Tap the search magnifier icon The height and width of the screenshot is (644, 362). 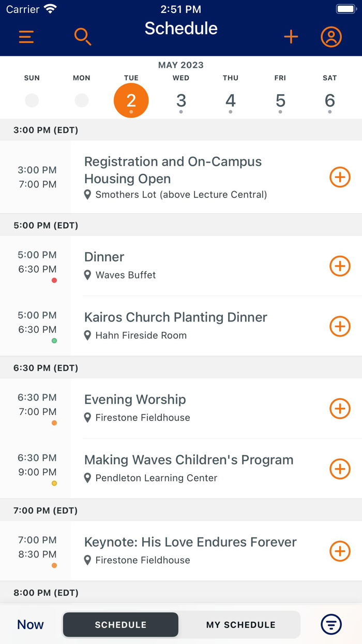coord(83,37)
